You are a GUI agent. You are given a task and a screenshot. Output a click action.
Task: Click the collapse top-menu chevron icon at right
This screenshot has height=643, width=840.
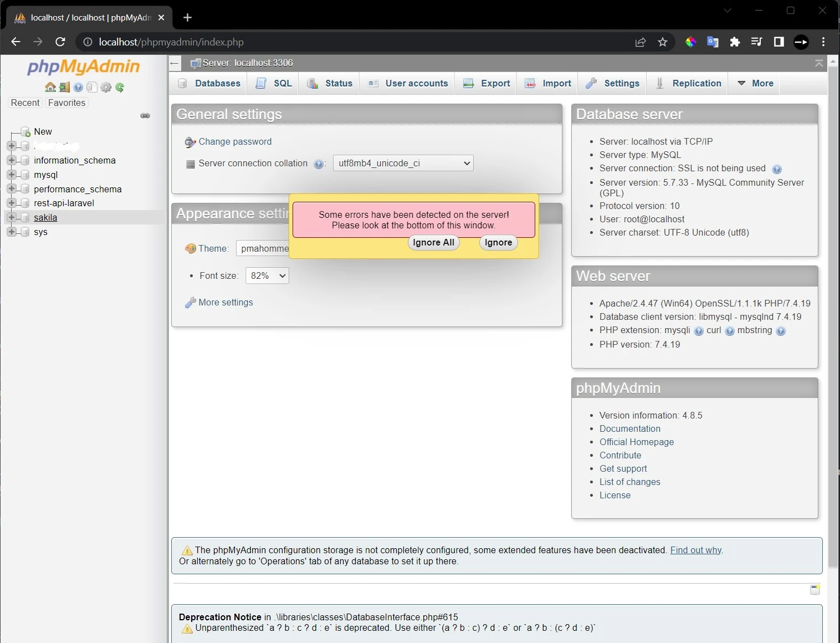click(x=819, y=63)
